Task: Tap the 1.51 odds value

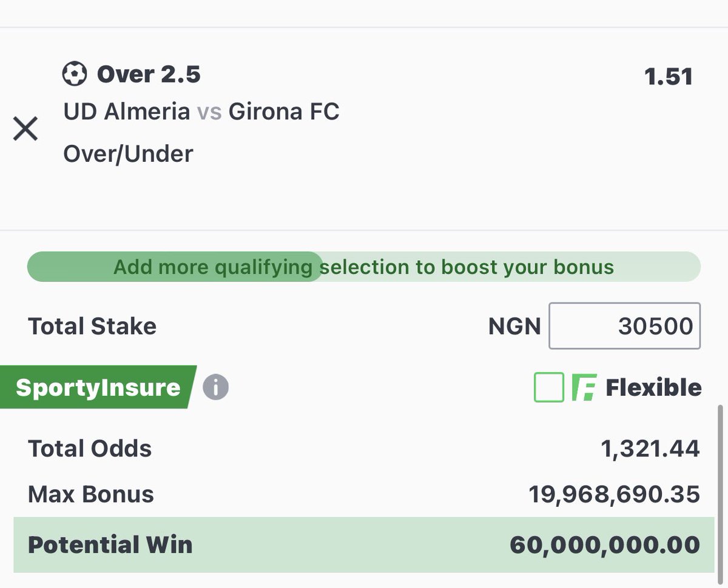Action: tap(669, 77)
